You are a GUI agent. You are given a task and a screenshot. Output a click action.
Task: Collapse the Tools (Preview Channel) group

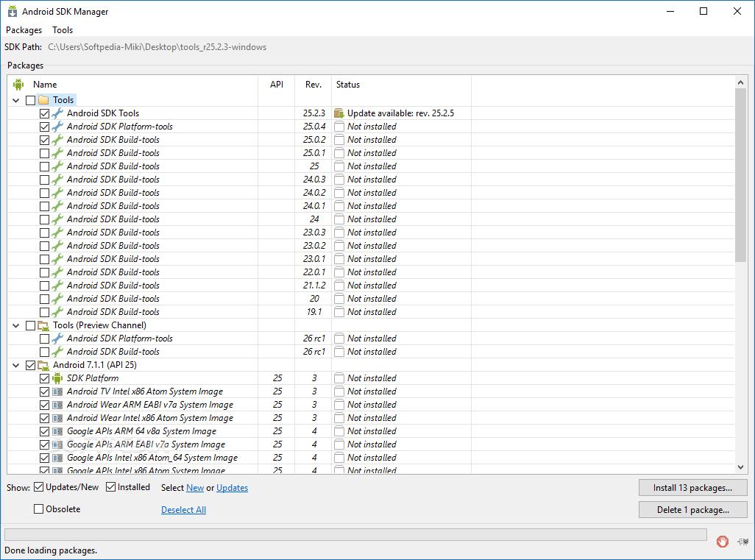[16, 325]
